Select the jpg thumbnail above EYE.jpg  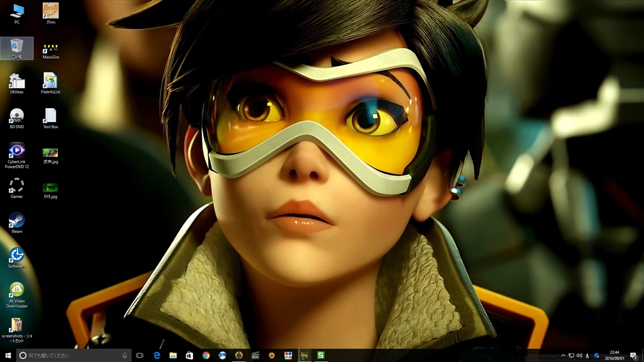click(x=50, y=156)
